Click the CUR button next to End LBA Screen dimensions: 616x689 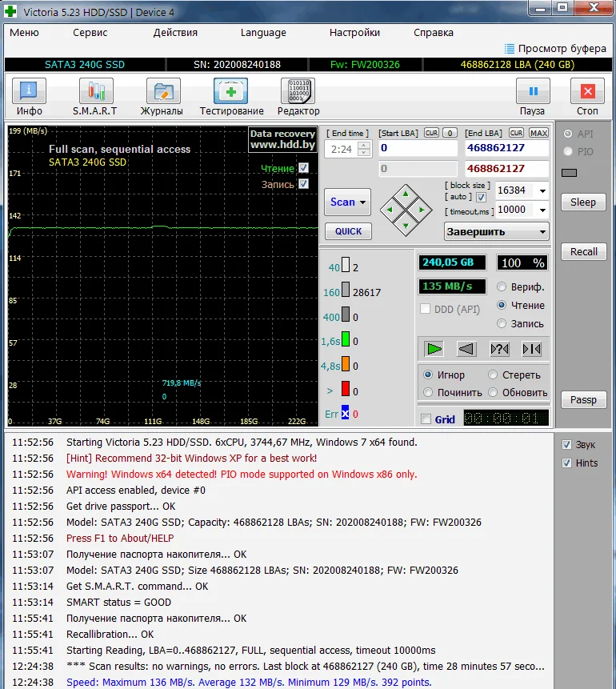click(x=516, y=133)
